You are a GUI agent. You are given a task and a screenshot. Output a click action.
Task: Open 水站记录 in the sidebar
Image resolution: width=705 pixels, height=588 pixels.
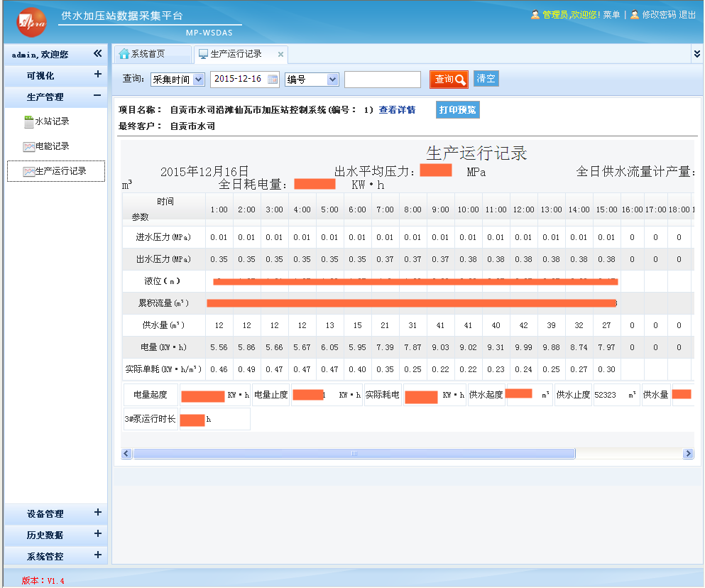(52, 121)
